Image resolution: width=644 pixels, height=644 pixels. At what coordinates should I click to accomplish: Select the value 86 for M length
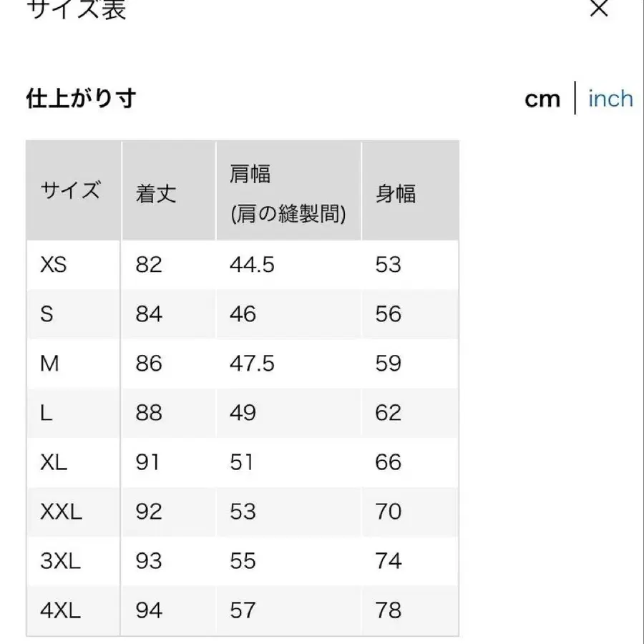point(148,364)
